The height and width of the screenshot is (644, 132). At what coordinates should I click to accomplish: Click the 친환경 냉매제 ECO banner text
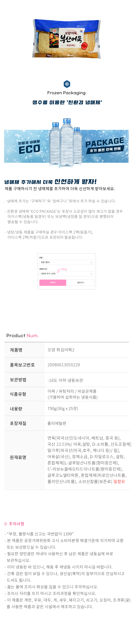point(29,147)
